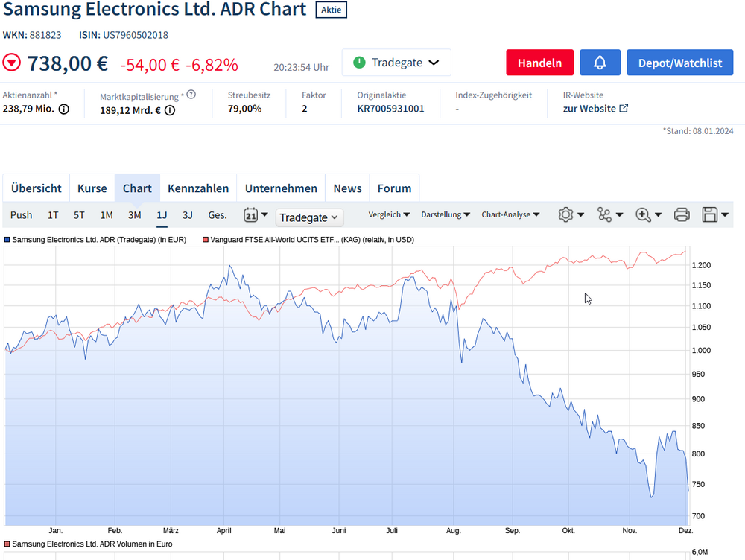The image size is (745, 560).
Task: Click the Handeln button
Action: (539, 63)
